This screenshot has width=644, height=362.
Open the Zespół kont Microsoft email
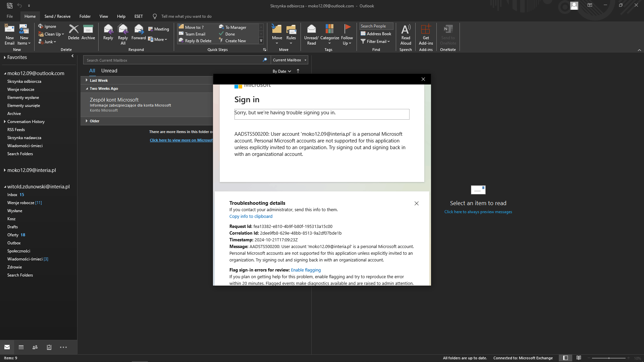[x=147, y=105]
